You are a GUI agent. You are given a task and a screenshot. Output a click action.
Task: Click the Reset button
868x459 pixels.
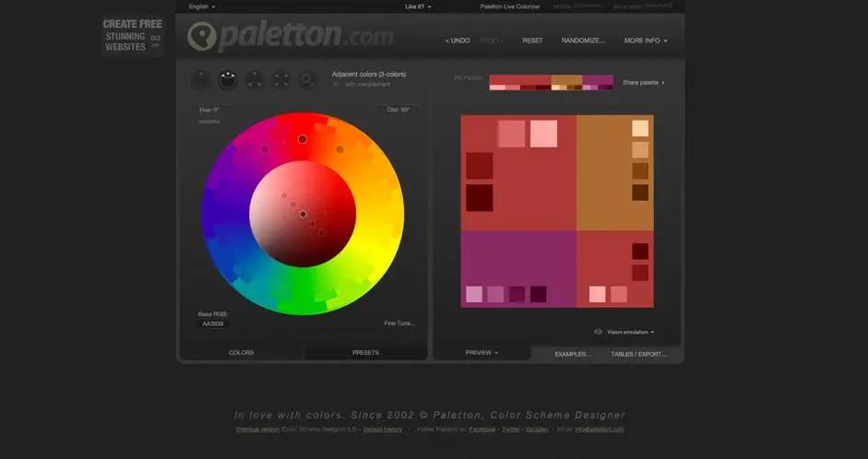point(532,41)
